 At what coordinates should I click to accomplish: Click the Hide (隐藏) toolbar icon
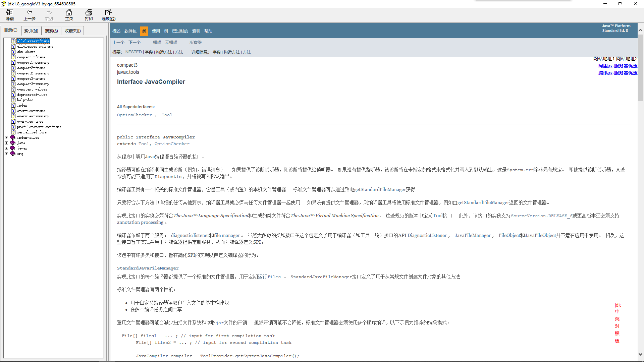(10, 12)
